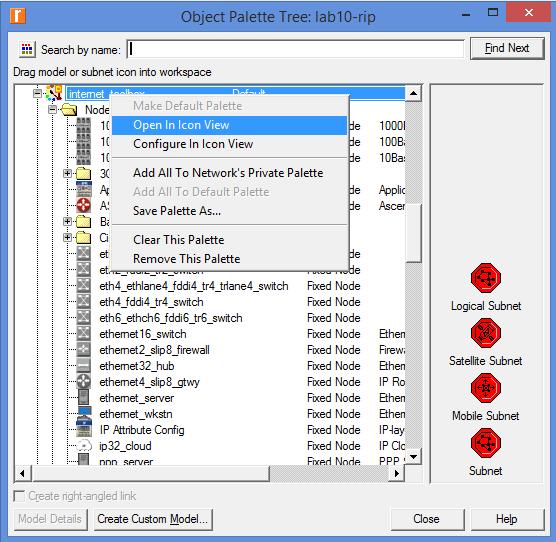Viewport: 556px width, 542px height.
Task: Minimize the Object Palette Tree window
Action: (x=466, y=15)
